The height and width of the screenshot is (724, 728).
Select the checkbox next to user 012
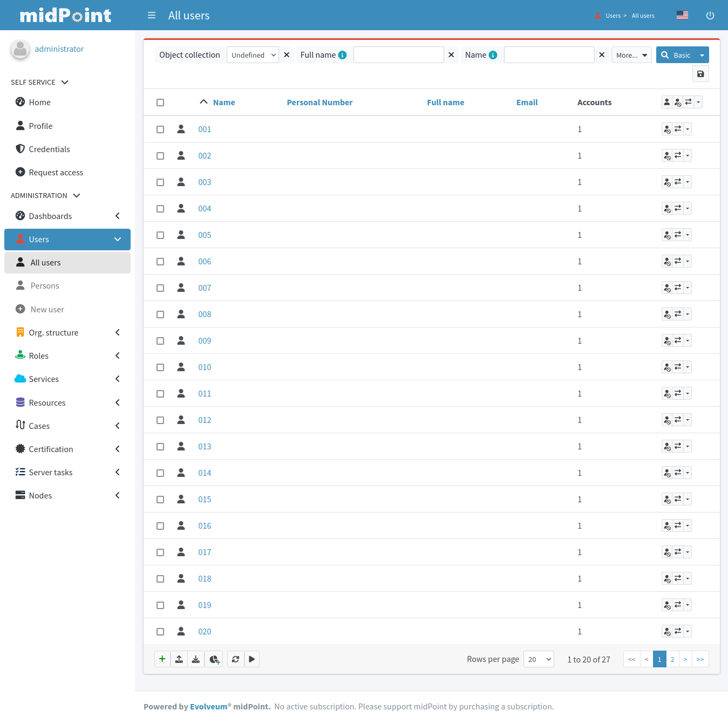pyautogui.click(x=160, y=420)
